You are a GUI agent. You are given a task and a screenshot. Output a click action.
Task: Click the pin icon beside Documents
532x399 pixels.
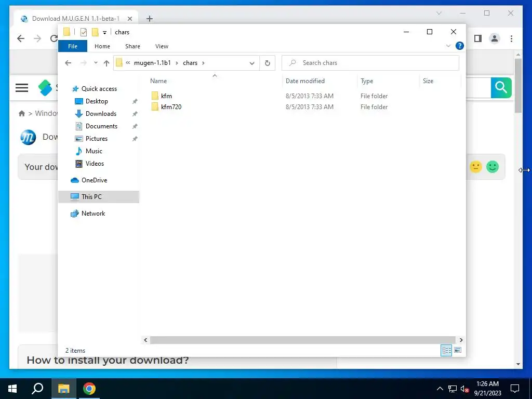pos(135,126)
